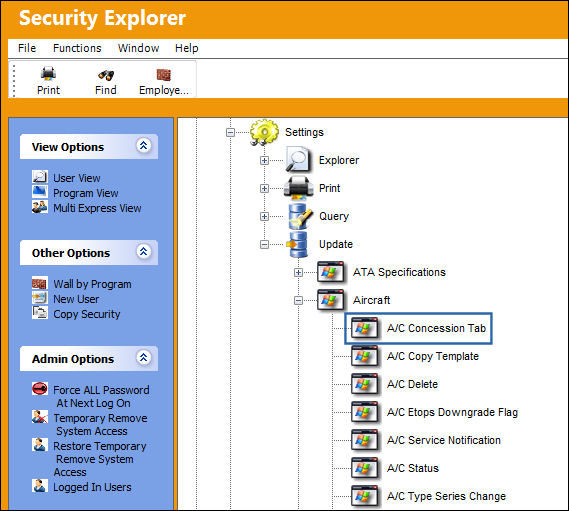Open the Help menu
This screenshot has height=511, width=569.
(x=187, y=48)
